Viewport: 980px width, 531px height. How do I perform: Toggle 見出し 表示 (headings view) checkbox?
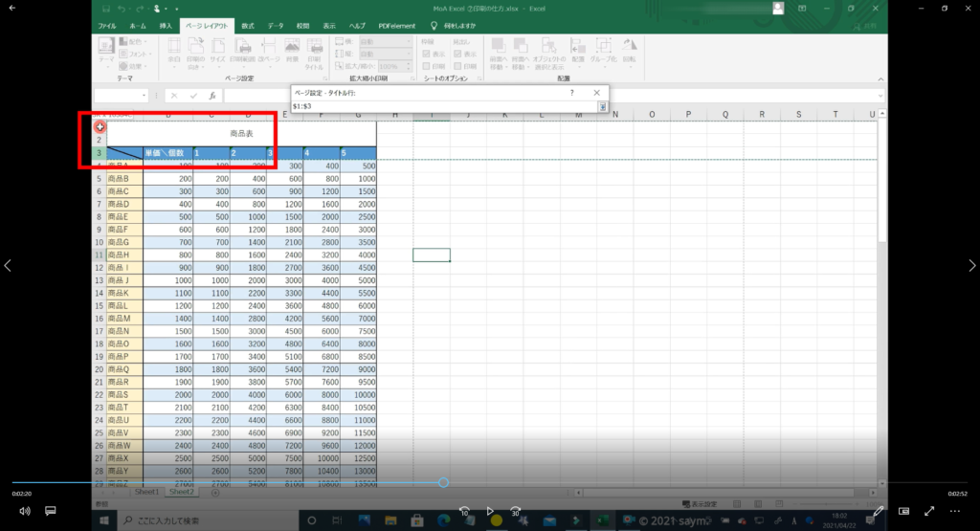[457, 55]
